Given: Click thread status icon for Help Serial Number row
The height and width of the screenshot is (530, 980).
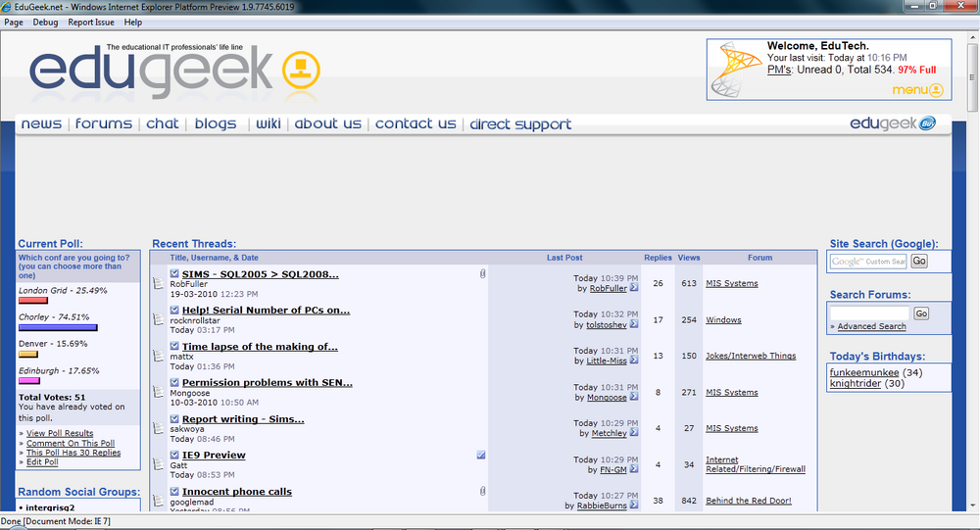Looking at the screenshot, I should tap(158, 319).
